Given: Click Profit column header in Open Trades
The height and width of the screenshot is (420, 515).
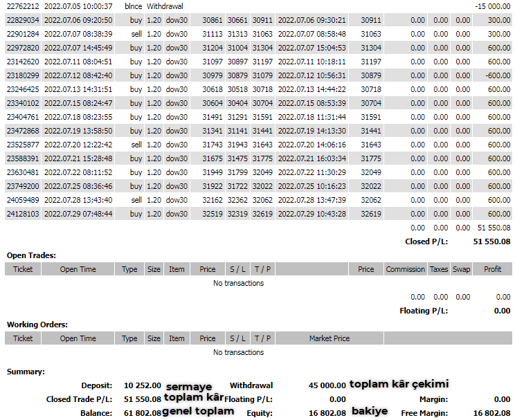Looking at the screenshot, I should coord(492,269).
